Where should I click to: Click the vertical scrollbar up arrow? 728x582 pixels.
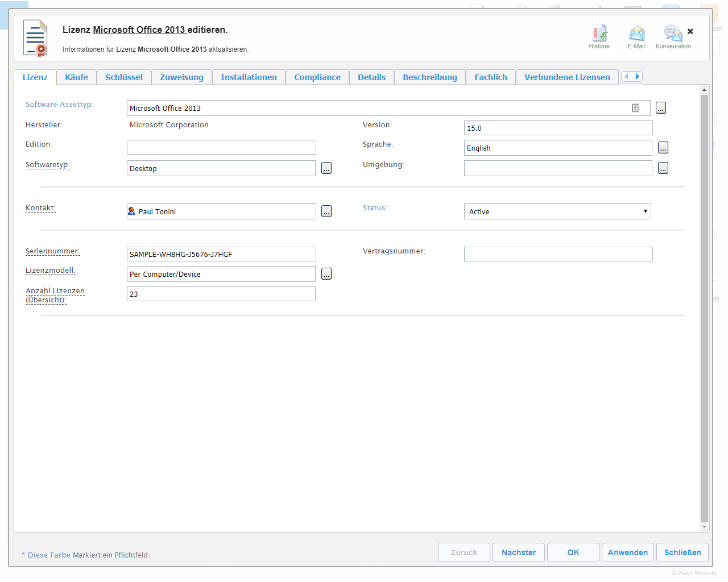coord(704,90)
